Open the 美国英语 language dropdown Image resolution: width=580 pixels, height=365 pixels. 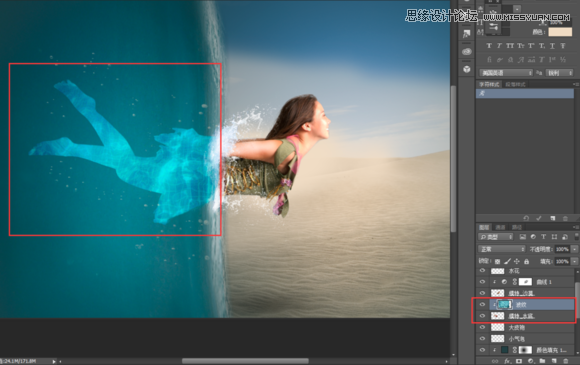[506, 73]
